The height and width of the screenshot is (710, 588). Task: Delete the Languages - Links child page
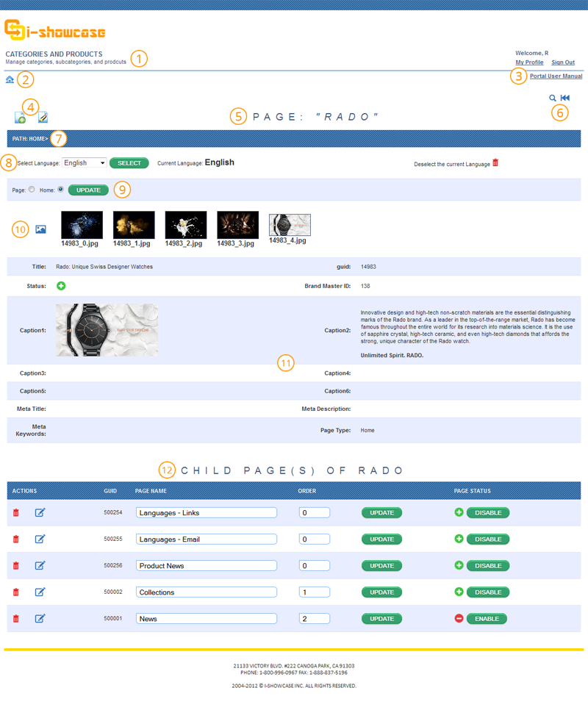tap(16, 512)
